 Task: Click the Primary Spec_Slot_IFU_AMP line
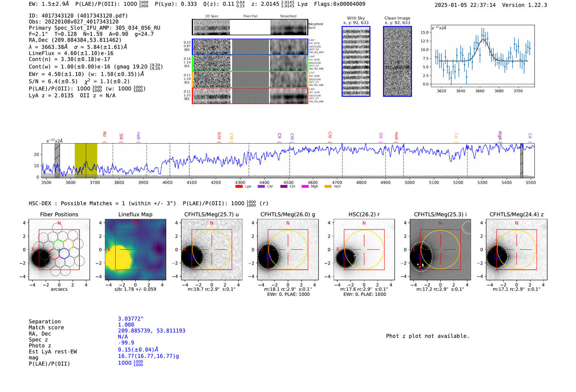(95, 28)
